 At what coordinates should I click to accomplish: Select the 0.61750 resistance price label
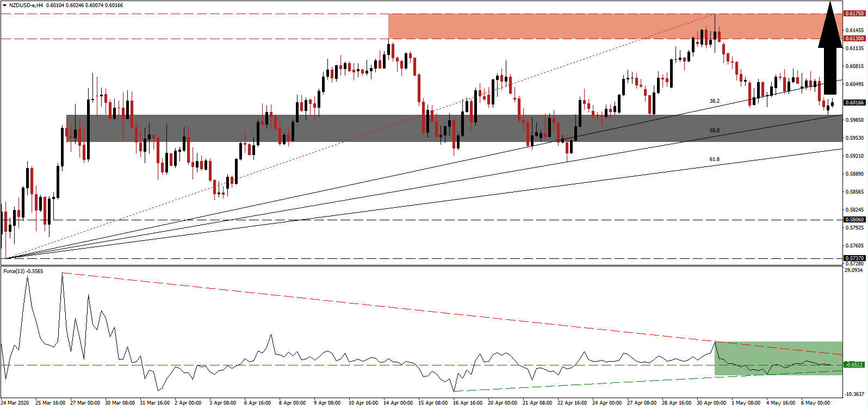pos(854,13)
